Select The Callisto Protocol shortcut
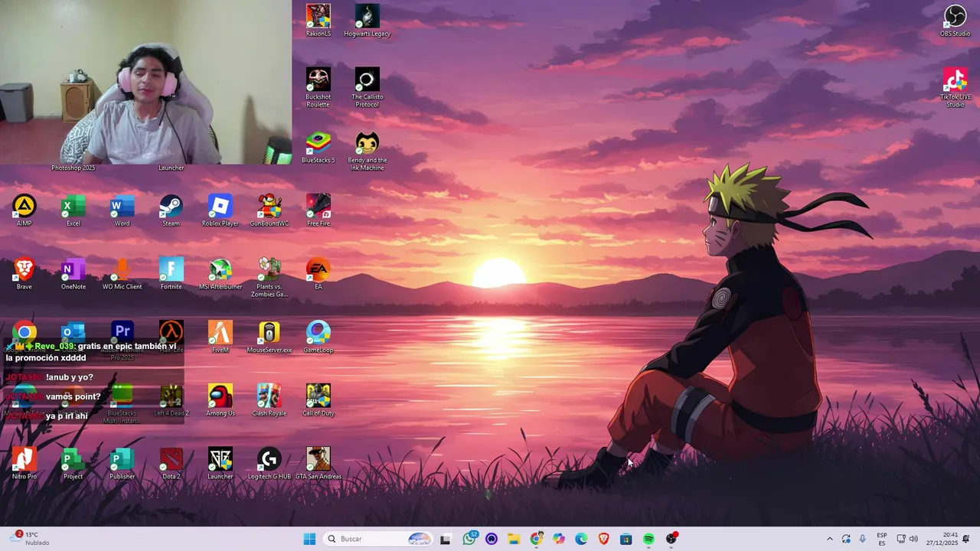This screenshot has width=980, height=551. (367, 87)
